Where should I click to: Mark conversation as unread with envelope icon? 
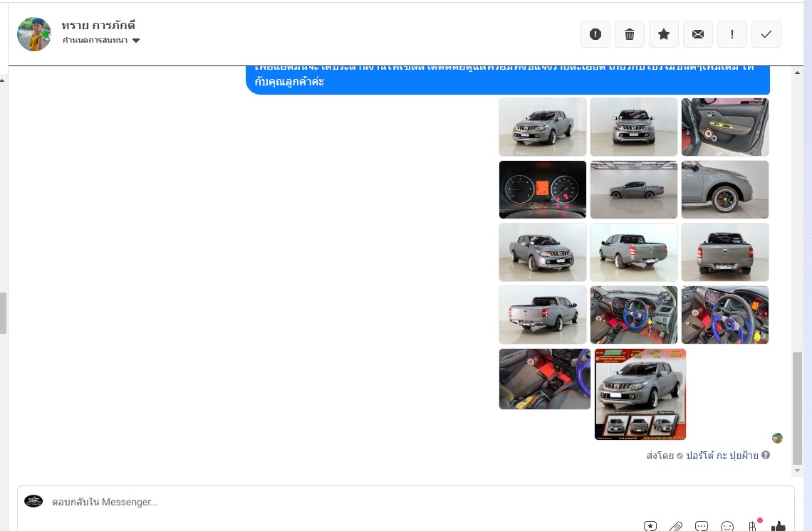tap(698, 34)
